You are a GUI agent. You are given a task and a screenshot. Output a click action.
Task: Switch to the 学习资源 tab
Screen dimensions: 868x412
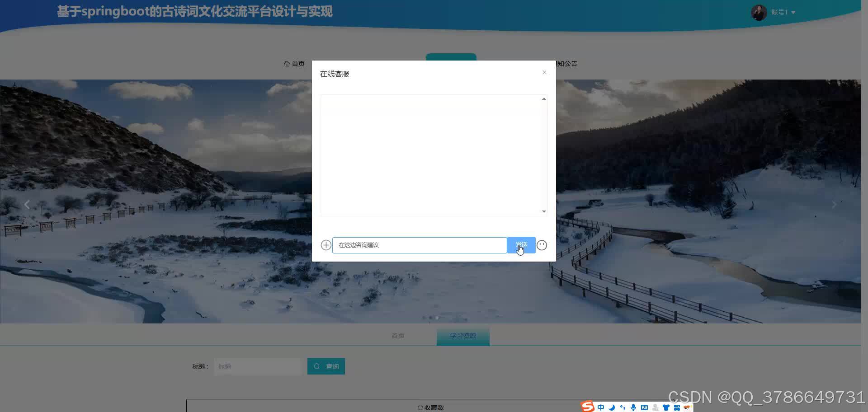(x=462, y=335)
